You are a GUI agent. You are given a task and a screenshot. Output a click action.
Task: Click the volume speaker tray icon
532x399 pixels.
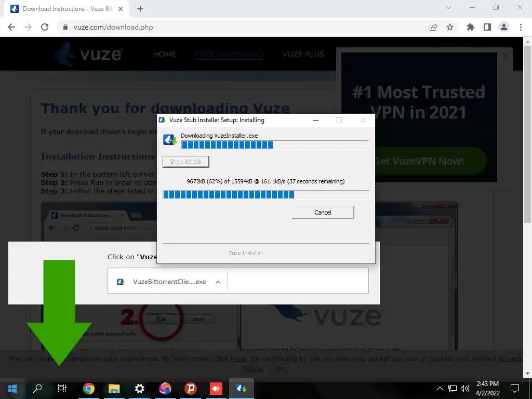(465, 389)
